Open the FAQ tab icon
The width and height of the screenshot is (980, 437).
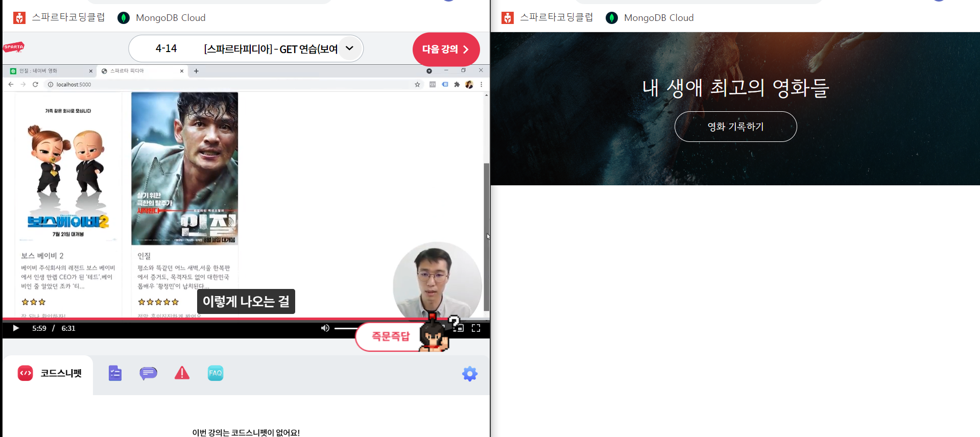(x=216, y=373)
